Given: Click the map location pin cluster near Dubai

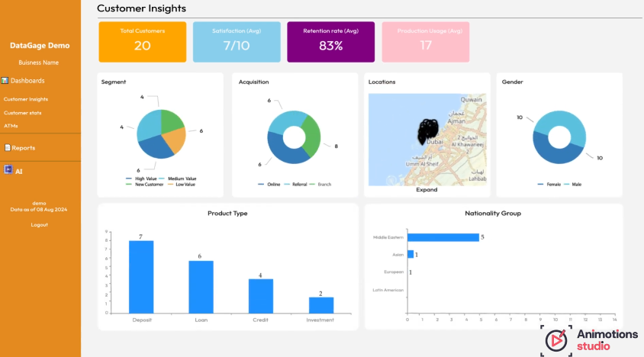Looking at the screenshot, I should pyautogui.click(x=428, y=131).
